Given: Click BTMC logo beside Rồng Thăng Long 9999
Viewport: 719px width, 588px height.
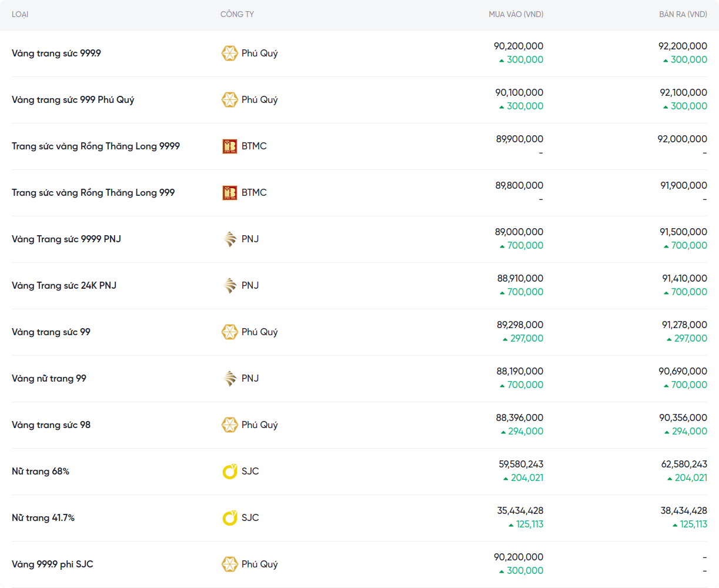Looking at the screenshot, I should (x=229, y=146).
